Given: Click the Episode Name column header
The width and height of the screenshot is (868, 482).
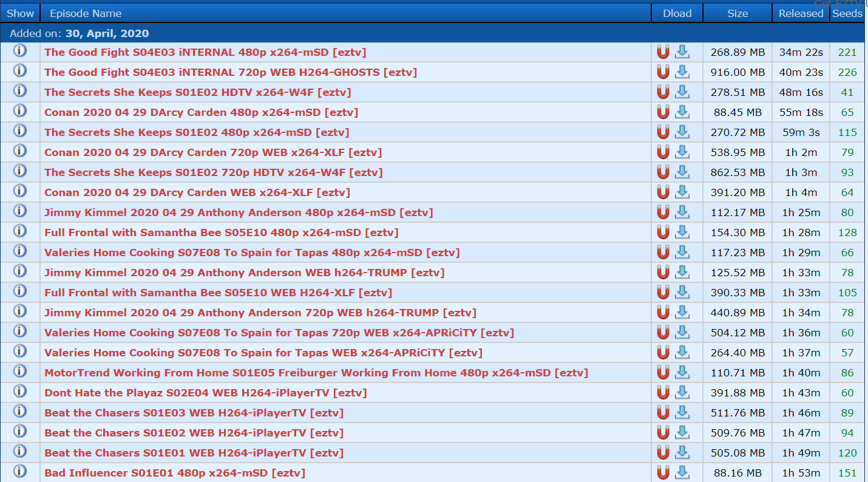Looking at the screenshot, I should pyautogui.click(x=86, y=13).
